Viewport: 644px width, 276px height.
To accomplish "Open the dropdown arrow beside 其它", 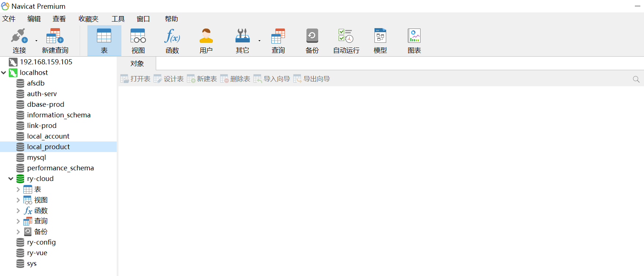I will 259,41.
